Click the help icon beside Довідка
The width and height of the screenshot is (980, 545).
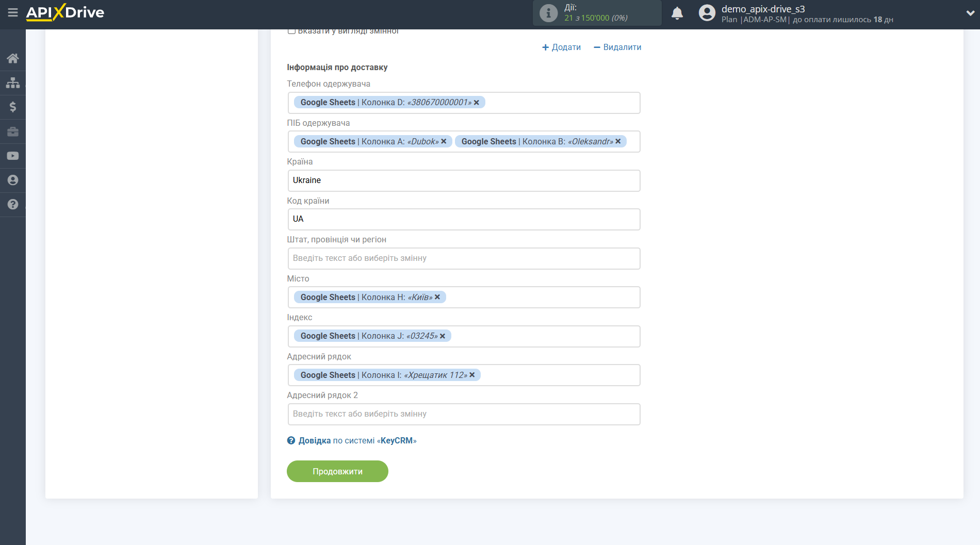[x=291, y=440]
